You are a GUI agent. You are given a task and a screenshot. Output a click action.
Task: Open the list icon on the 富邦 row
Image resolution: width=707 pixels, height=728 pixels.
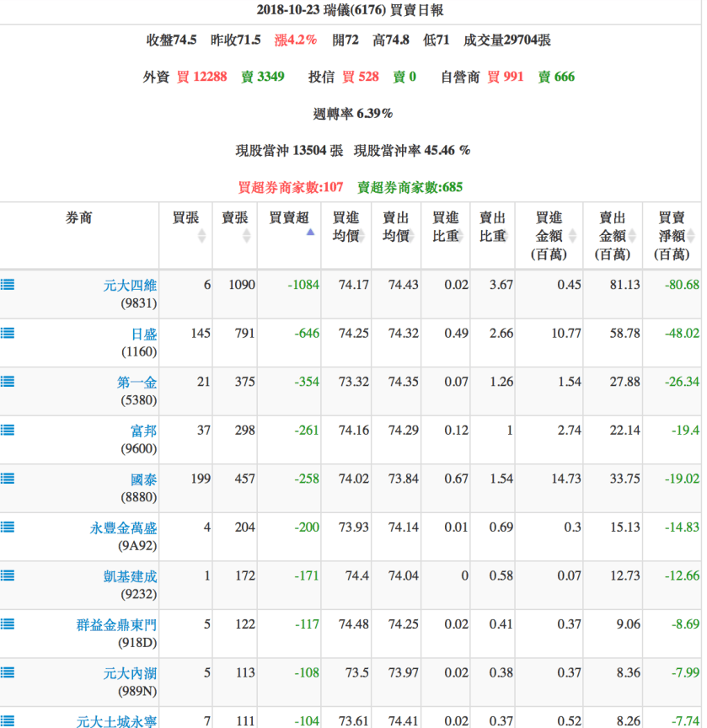(7, 430)
